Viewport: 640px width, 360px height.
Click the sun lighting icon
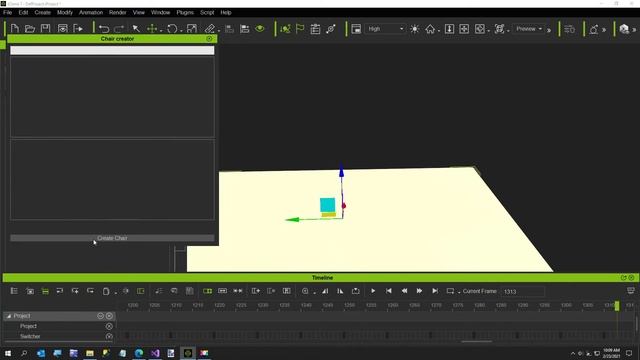click(415, 29)
